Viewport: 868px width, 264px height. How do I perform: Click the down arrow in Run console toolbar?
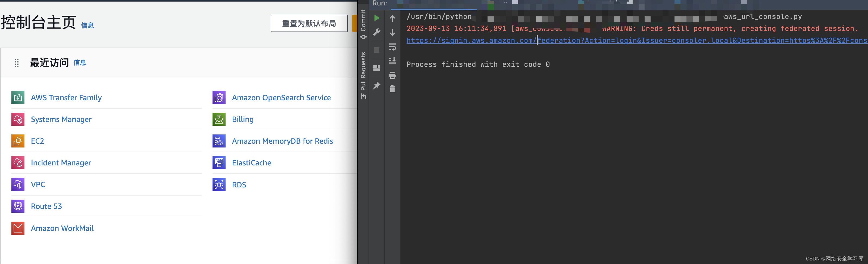pos(392,32)
